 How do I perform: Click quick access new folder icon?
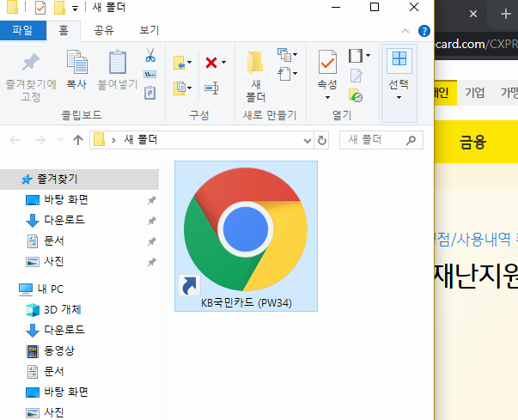click(59, 8)
